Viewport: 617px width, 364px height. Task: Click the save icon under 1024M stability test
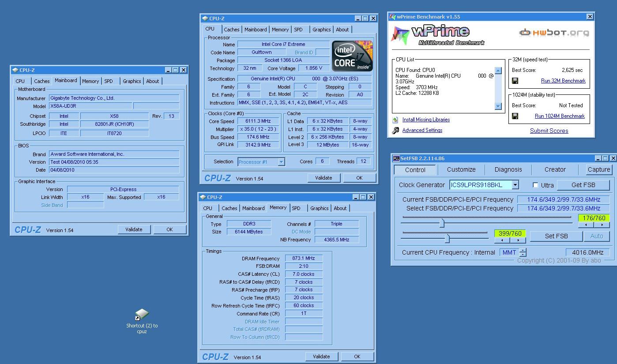tap(515, 116)
